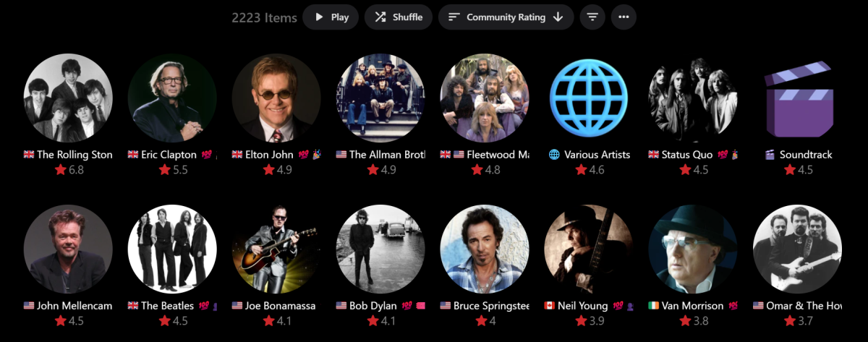
Task: Open The Allman Brothers artist name link
Action: (x=386, y=154)
